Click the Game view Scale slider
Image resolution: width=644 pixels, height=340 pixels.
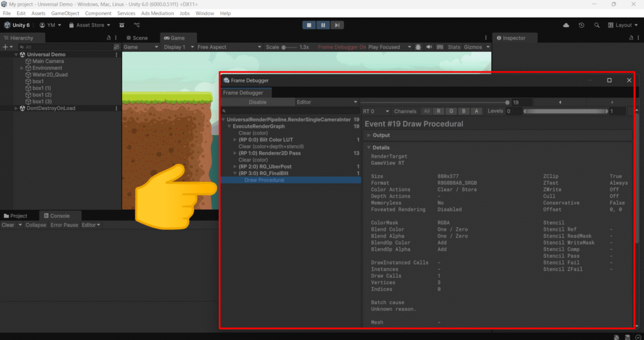pyautogui.click(x=289, y=47)
